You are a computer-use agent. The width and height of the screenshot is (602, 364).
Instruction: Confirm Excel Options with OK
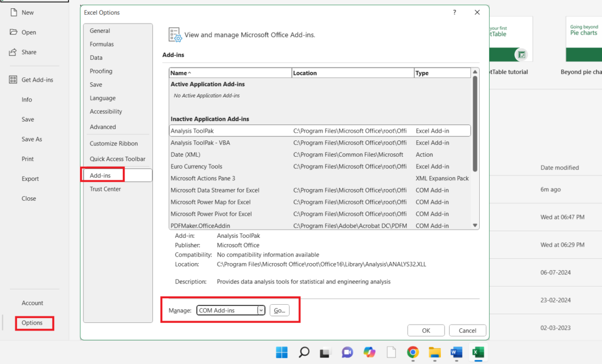pyautogui.click(x=426, y=331)
